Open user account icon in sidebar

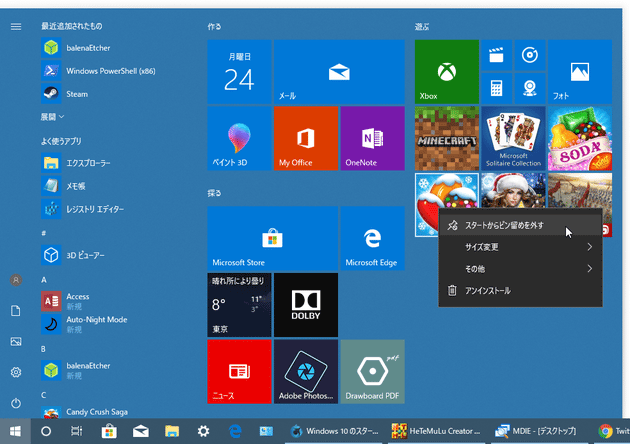pos(16,280)
